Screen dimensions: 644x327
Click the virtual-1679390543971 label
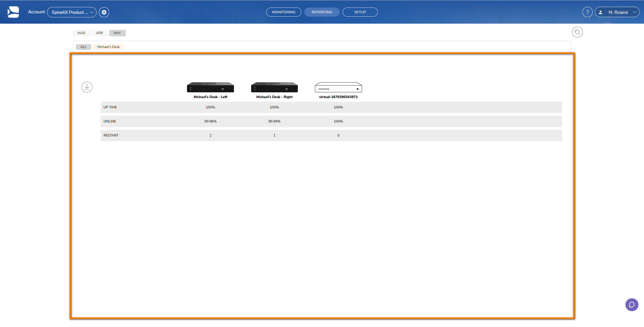338,97
